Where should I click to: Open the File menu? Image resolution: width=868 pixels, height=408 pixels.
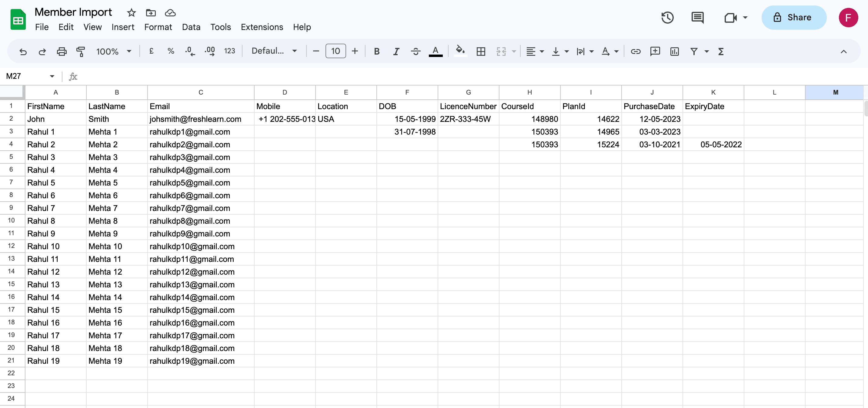click(x=42, y=27)
